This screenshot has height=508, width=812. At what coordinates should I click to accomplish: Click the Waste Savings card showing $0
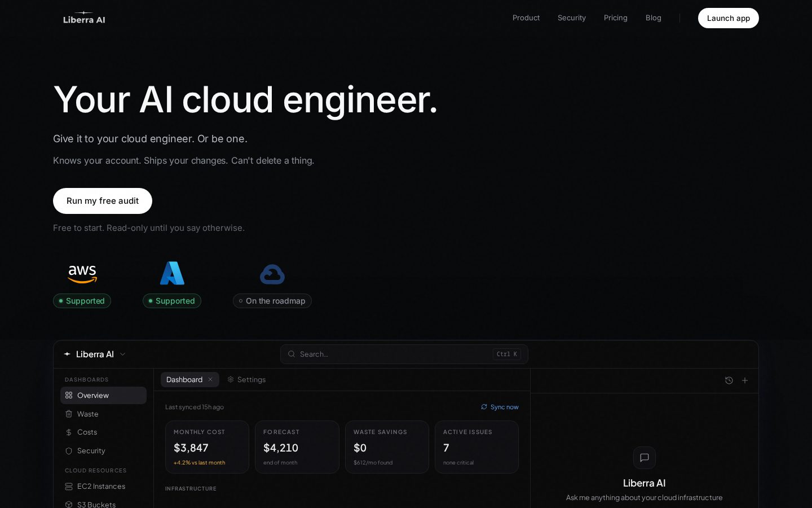387,447
